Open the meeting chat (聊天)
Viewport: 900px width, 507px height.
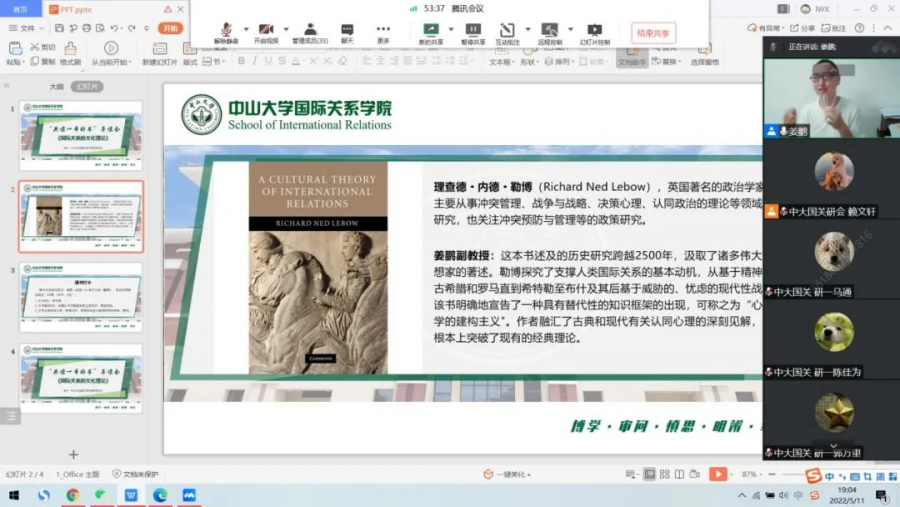tap(347, 30)
